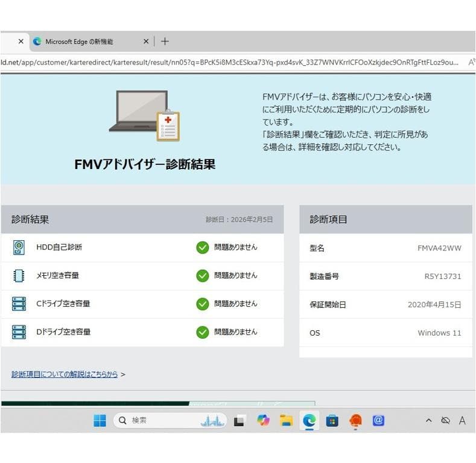Click the IME input mode A indicator
476x463 pixels.
[x=462, y=421]
